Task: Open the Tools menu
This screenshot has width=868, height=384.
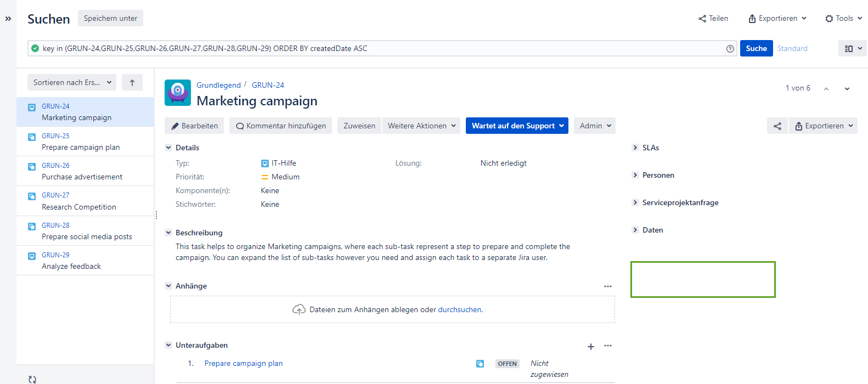Action: coord(843,19)
